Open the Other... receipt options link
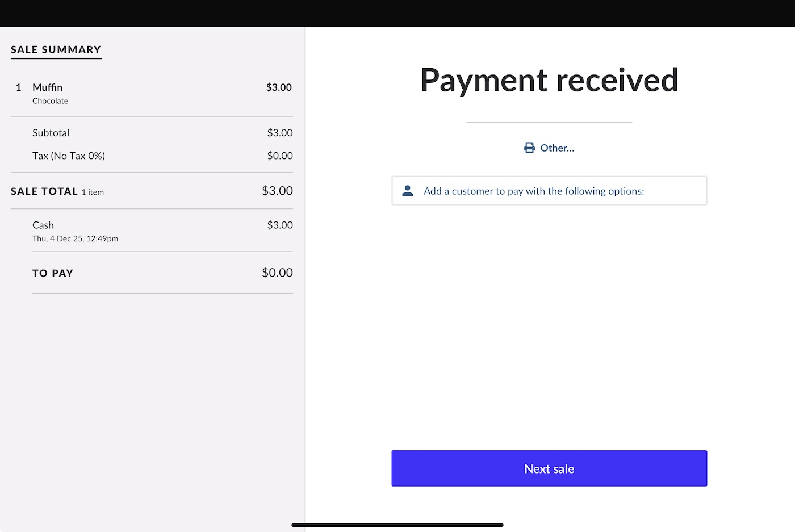 (x=557, y=148)
